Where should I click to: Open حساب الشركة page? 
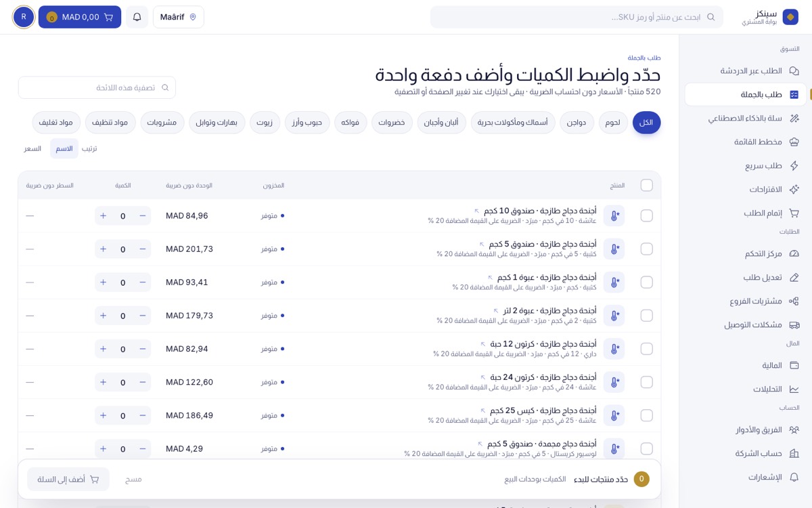[747, 454]
